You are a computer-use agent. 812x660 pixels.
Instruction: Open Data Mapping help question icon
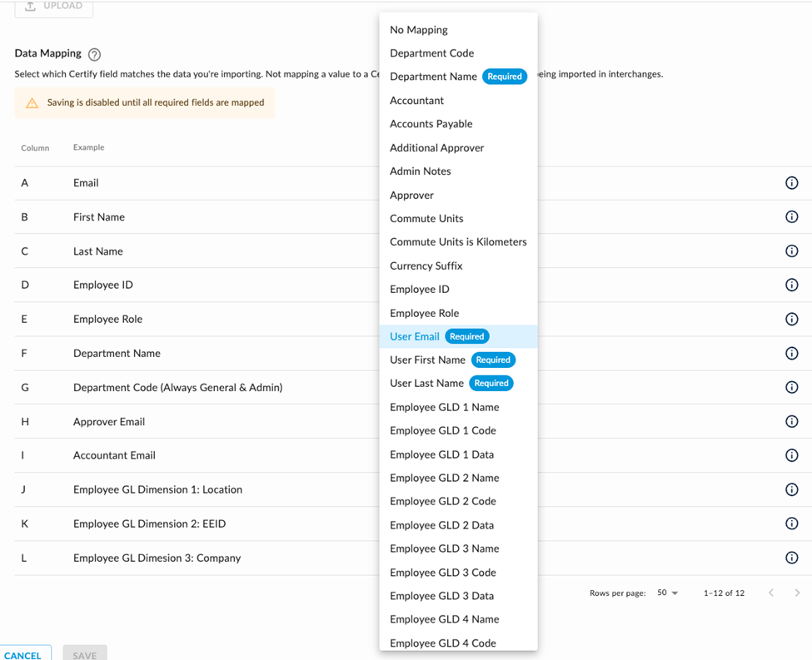click(x=94, y=54)
